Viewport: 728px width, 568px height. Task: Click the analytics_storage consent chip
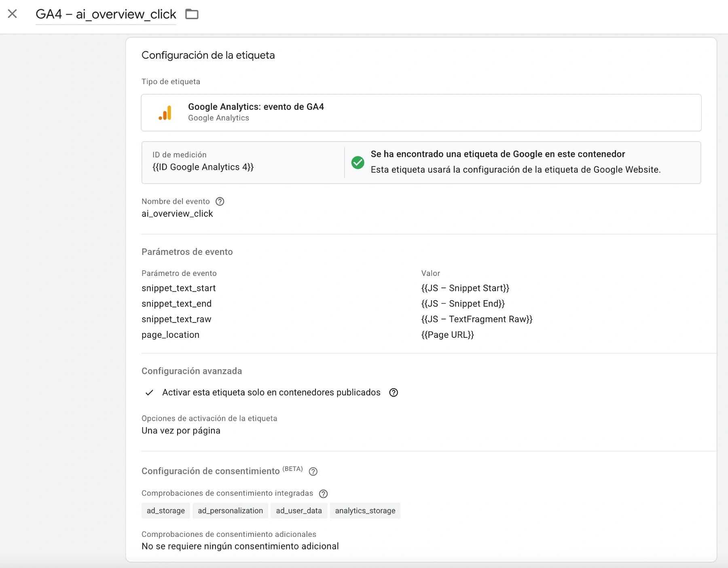365,511
